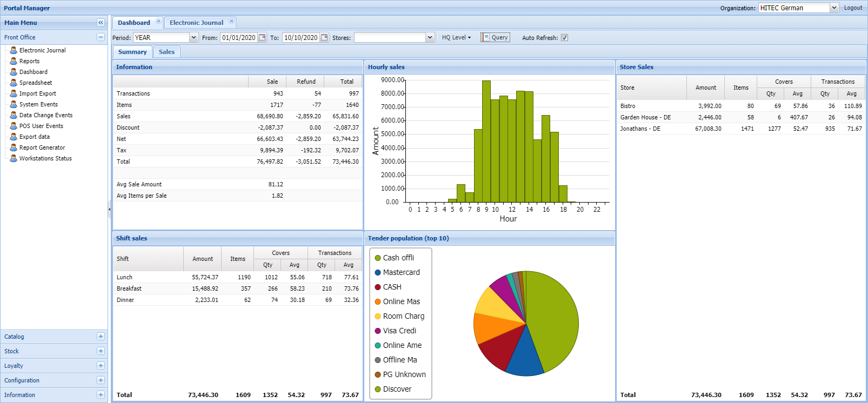The image size is (868, 403).
Task: Click the Query button
Action: click(x=496, y=37)
